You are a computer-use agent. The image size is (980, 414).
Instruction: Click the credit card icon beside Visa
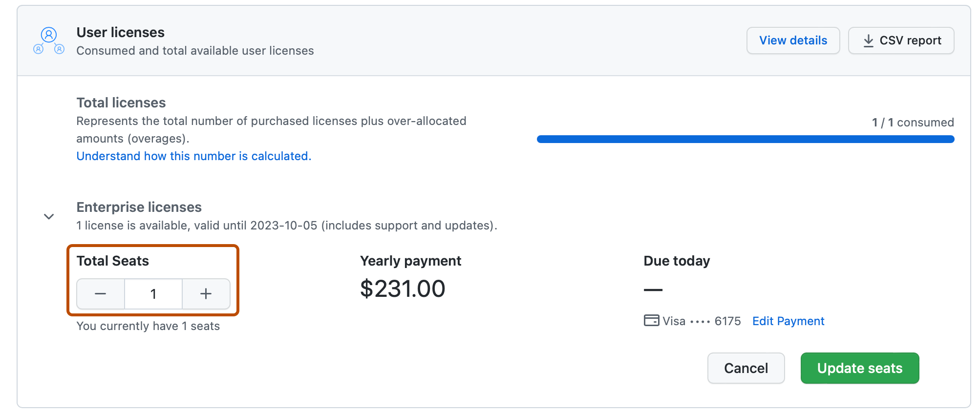point(651,321)
